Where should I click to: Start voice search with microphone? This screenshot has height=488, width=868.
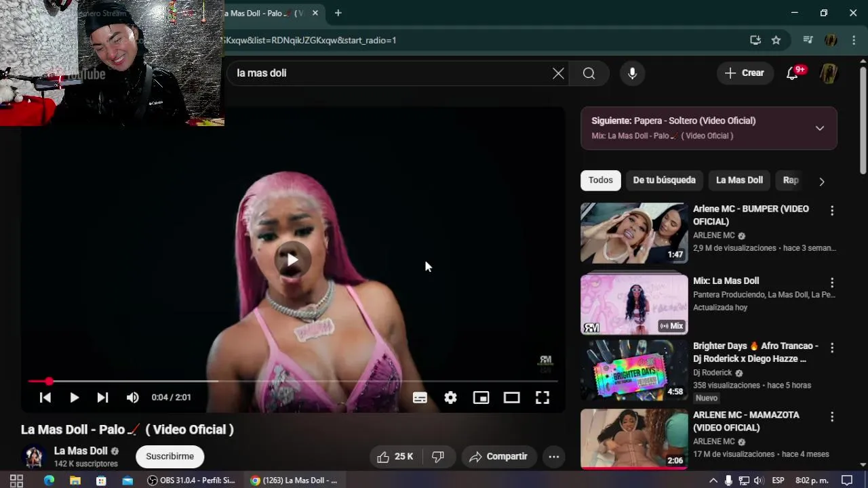point(632,73)
